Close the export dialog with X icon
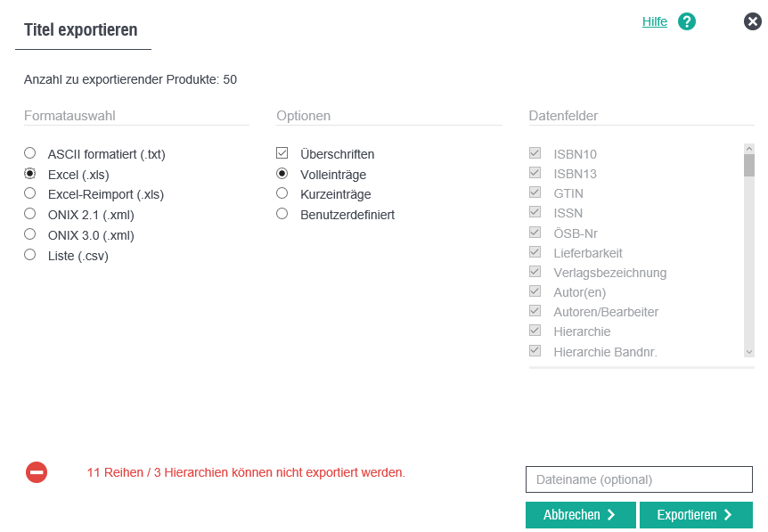The width and height of the screenshot is (768, 532). [753, 21]
